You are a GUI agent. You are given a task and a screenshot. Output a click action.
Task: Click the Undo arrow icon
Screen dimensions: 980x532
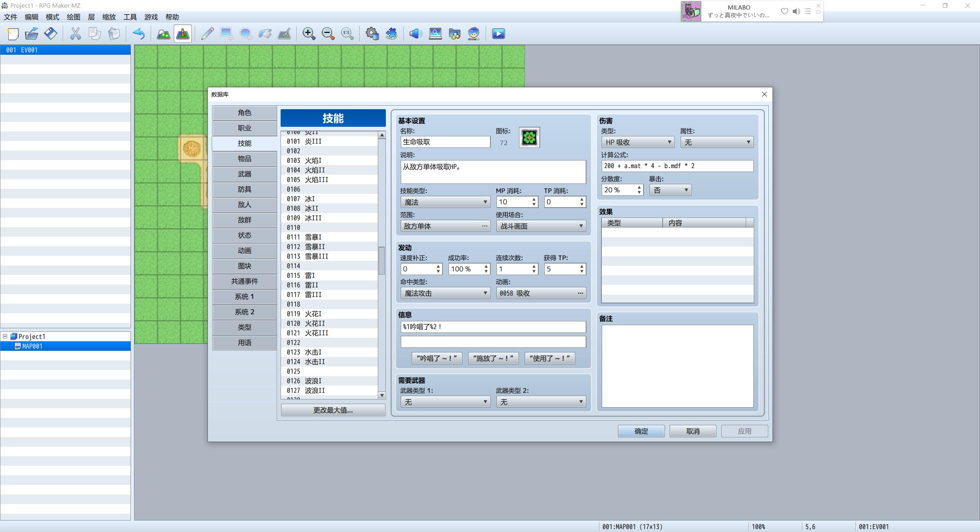tap(139, 34)
